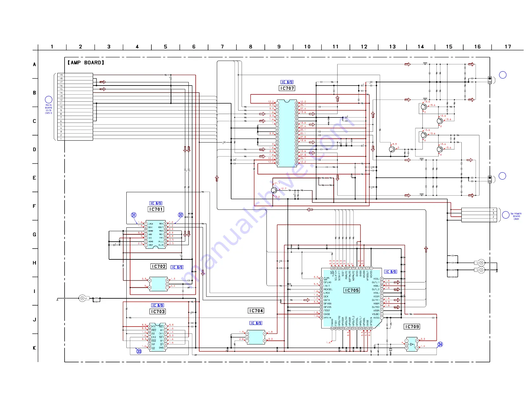
Task: Follow the IC B/D link beside IC702
Action: coord(177,267)
